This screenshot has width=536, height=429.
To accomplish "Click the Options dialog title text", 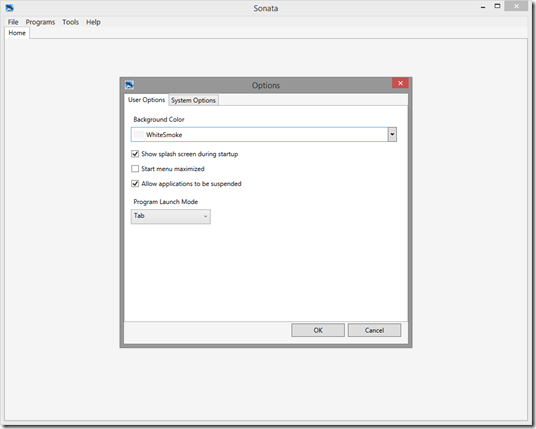I will click(x=266, y=85).
